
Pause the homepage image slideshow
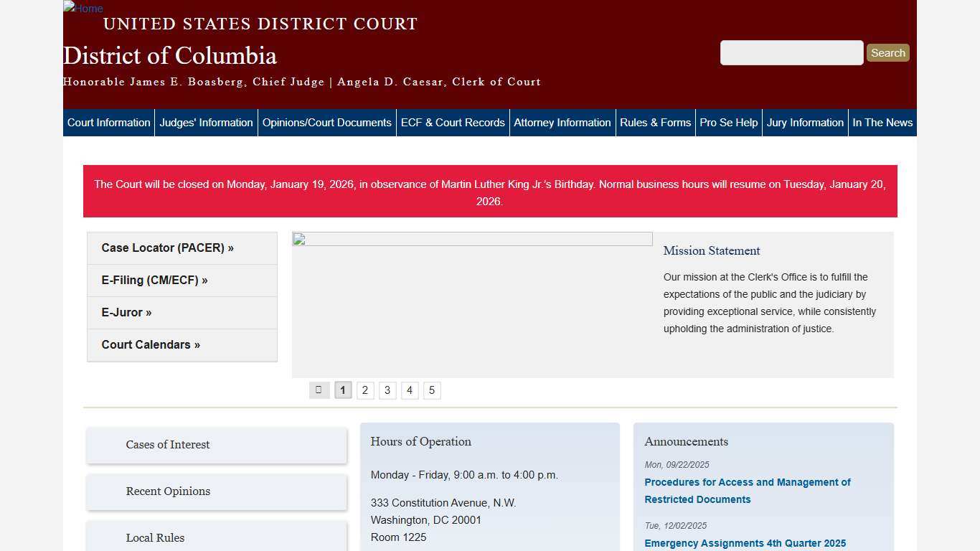[x=319, y=390]
